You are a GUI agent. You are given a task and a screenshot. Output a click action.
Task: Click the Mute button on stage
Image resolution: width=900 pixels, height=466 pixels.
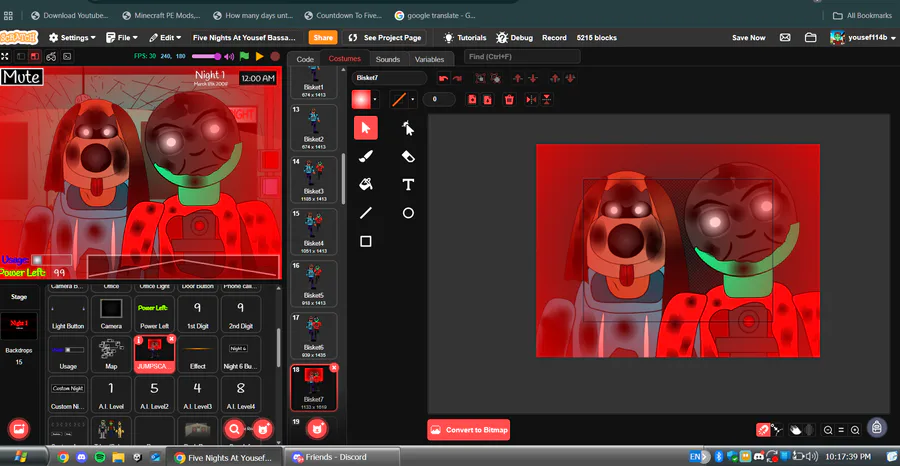click(22, 77)
